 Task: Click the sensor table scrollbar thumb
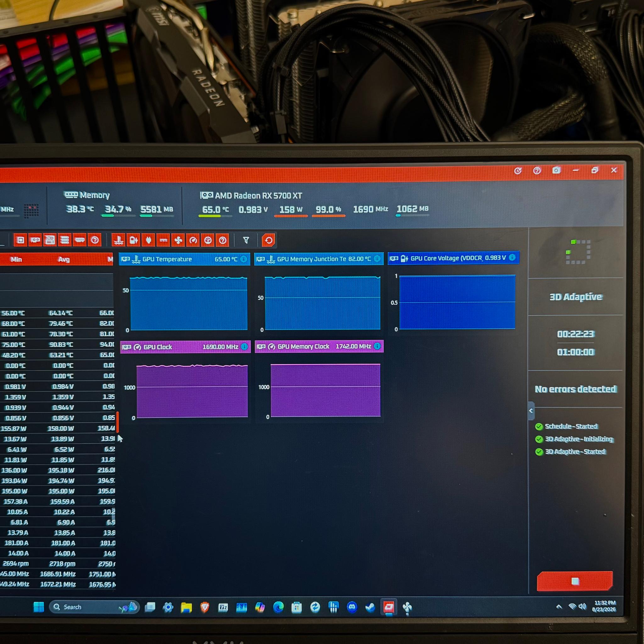pyautogui.click(x=117, y=422)
